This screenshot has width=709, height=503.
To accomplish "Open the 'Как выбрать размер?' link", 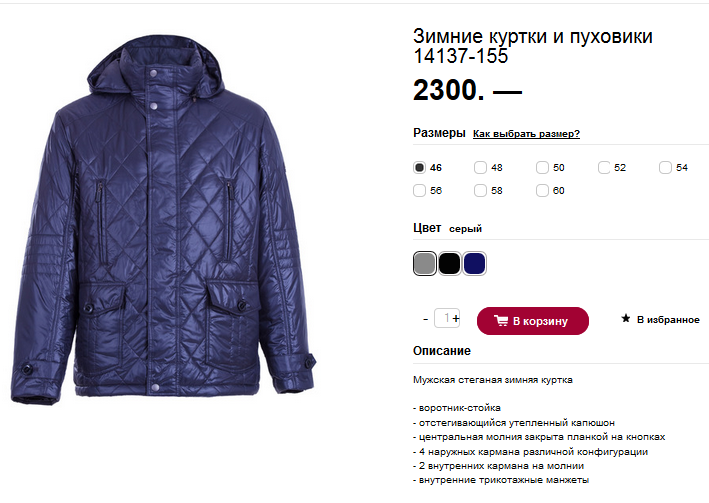I will tap(526, 134).
